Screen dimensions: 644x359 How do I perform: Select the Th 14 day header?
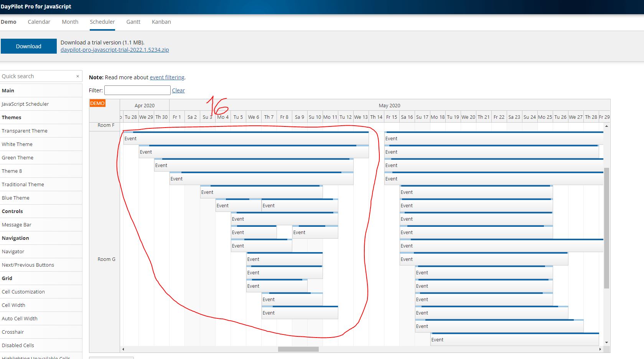tap(376, 117)
